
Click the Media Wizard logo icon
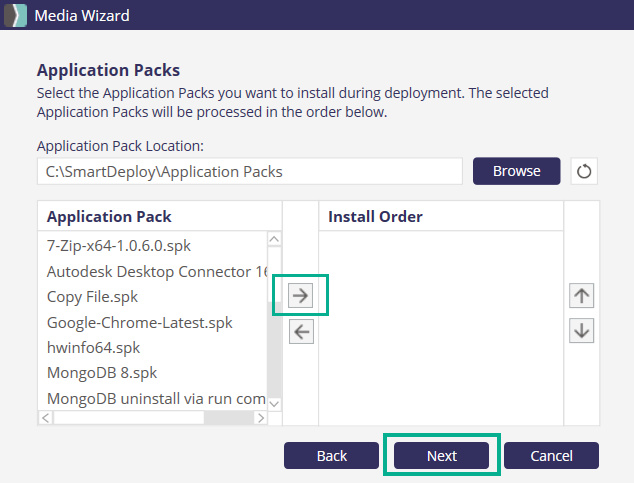point(17,15)
